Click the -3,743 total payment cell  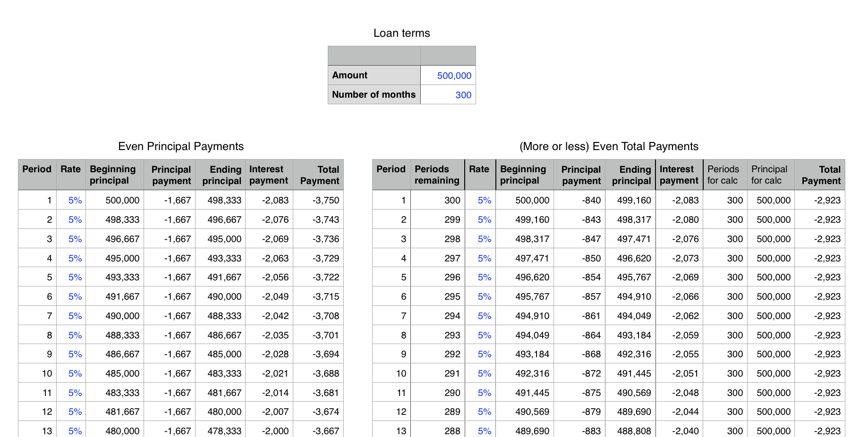(x=318, y=219)
